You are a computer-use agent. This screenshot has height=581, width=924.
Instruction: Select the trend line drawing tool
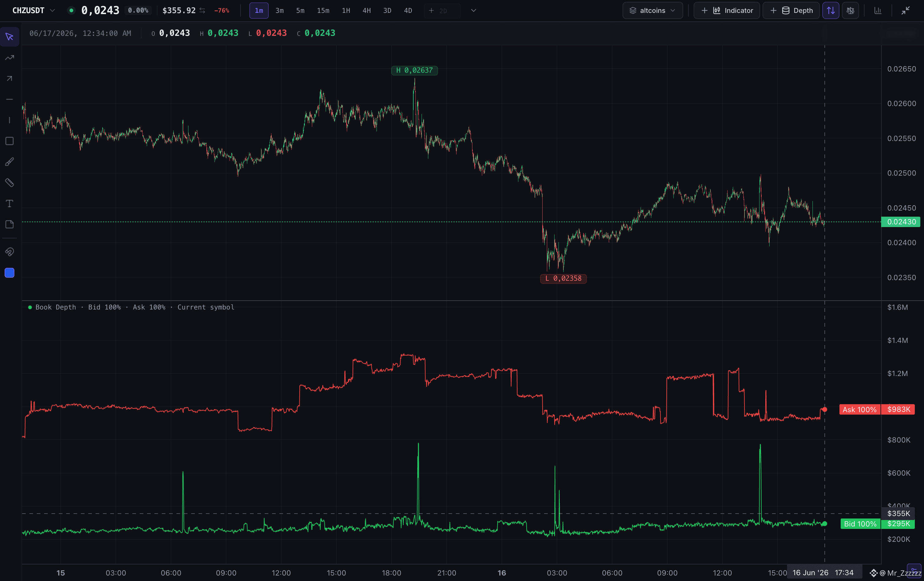pyautogui.click(x=9, y=58)
